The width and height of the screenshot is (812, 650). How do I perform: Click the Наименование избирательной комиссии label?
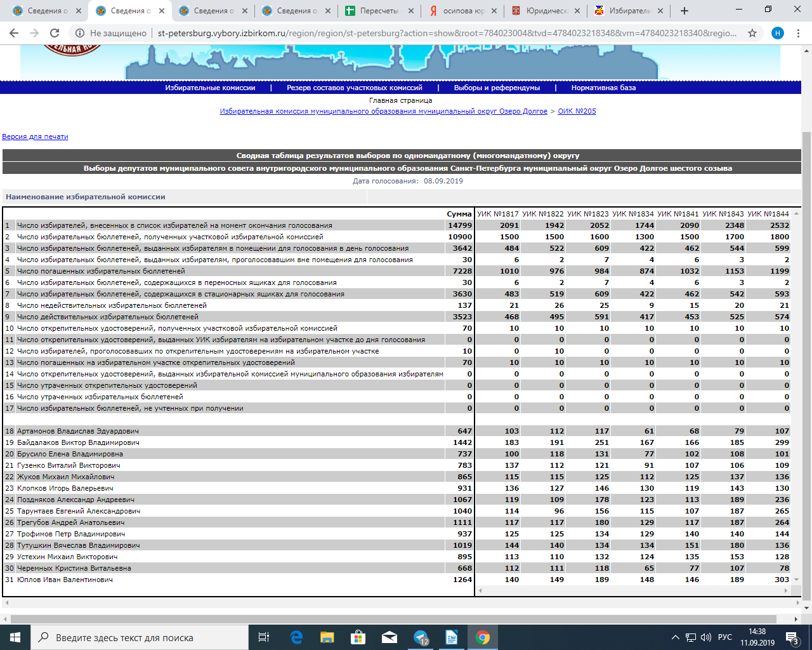pos(86,197)
